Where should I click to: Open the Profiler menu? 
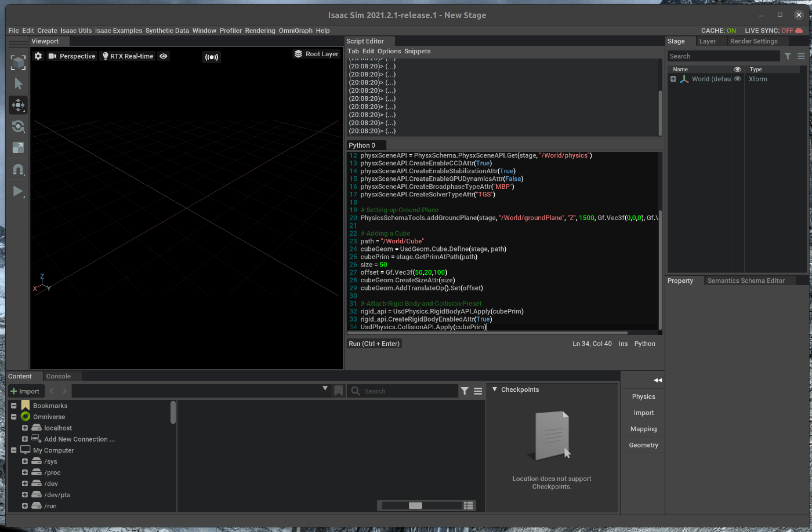pyautogui.click(x=231, y=31)
